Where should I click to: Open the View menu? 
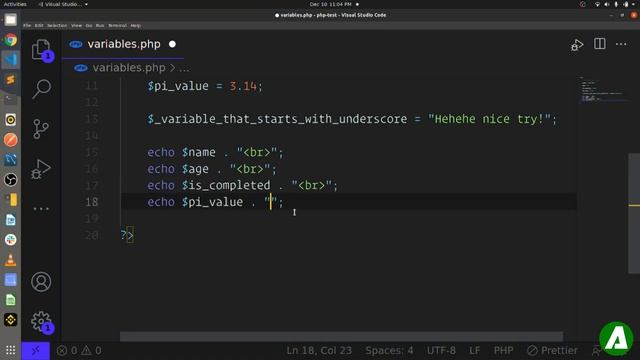click(x=76, y=25)
